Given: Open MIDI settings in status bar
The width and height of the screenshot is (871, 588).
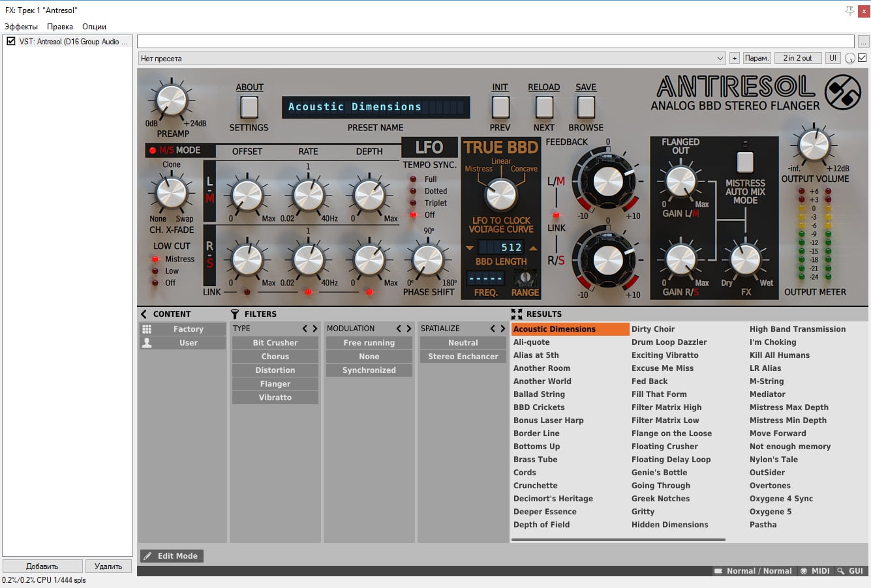Looking at the screenshot, I should (x=815, y=571).
